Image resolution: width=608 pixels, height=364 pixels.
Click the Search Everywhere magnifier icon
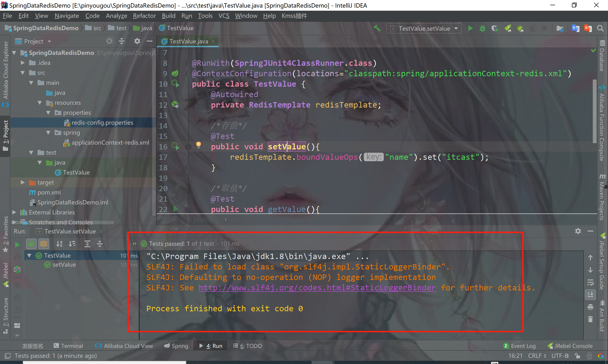click(x=600, y=28)
